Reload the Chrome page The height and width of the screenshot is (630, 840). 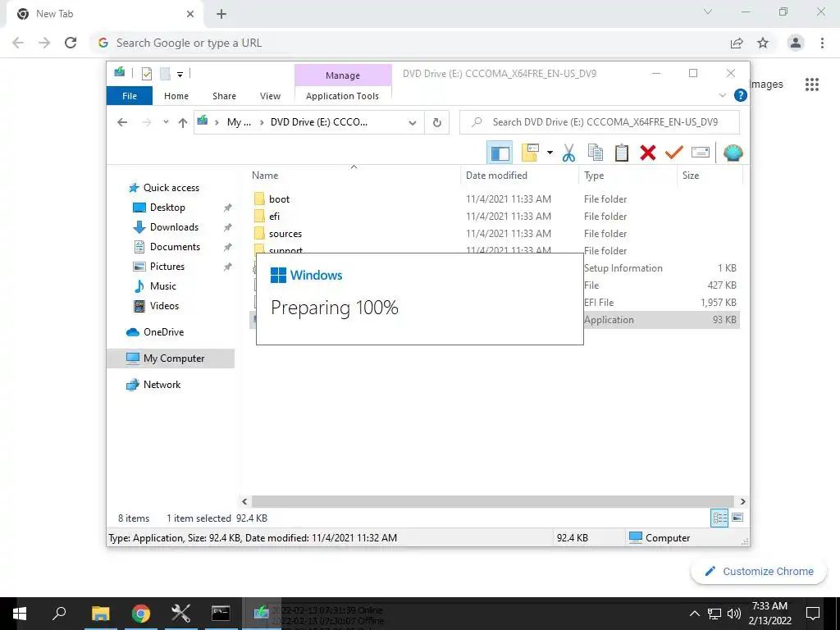click(71, 43)
